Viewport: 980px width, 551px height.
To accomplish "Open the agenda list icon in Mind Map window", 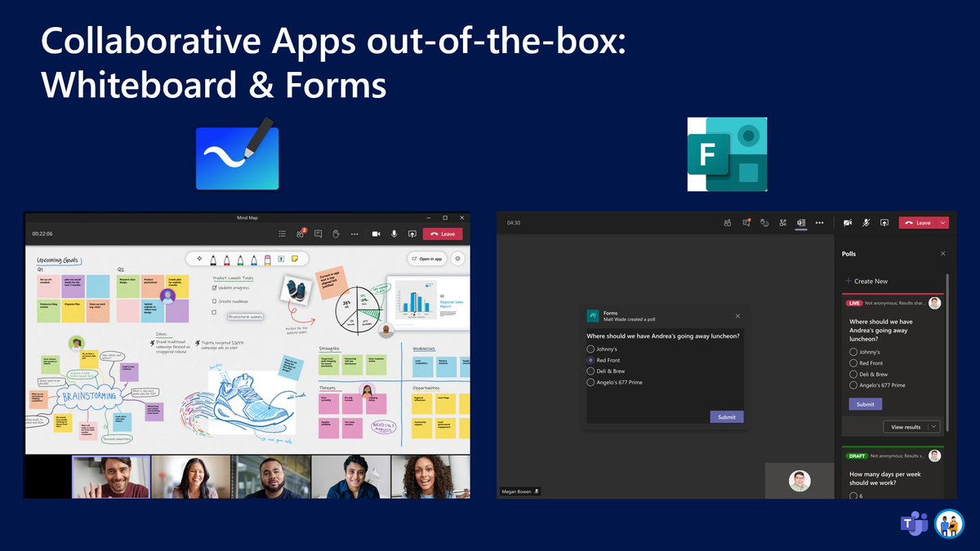I will pyautogui.click(x=283, y=233).
